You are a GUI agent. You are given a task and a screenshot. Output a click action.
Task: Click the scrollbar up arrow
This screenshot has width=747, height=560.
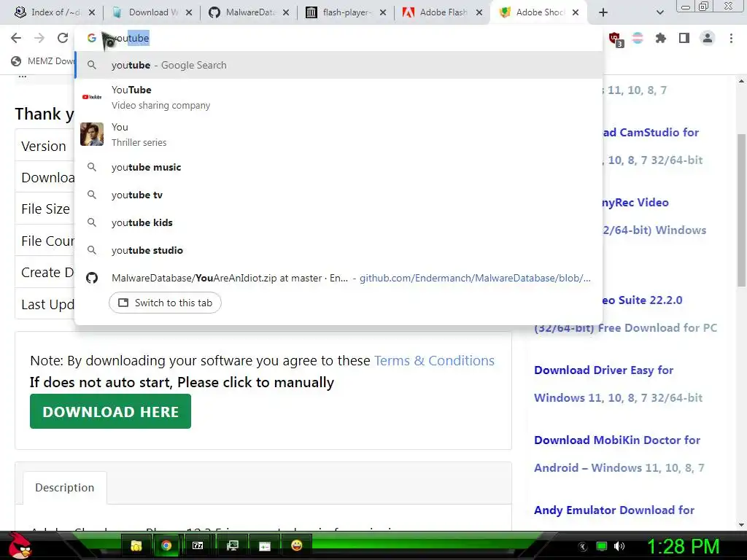click(x=741, y=81)
